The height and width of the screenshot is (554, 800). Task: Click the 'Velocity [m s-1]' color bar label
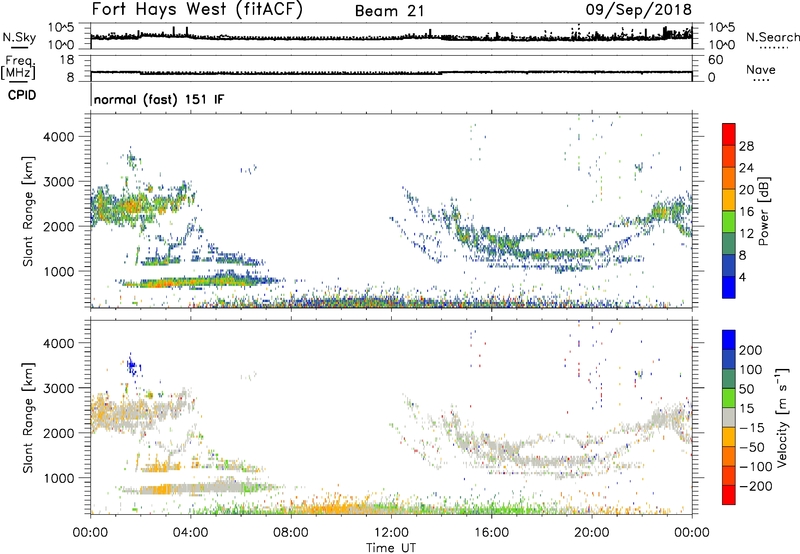[x=782, y=417]
